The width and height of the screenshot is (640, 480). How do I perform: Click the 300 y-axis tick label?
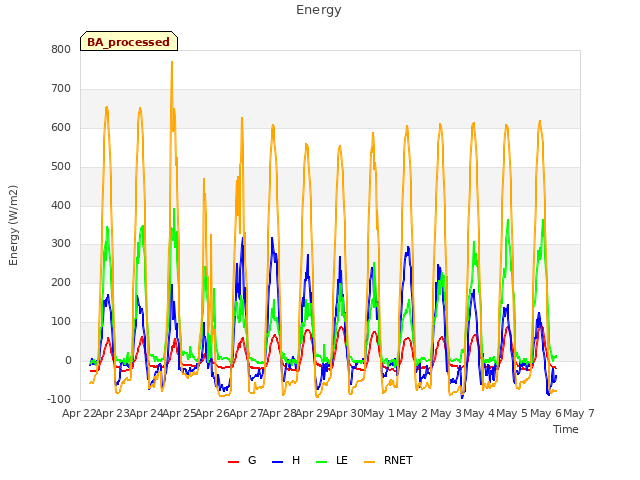61,244
